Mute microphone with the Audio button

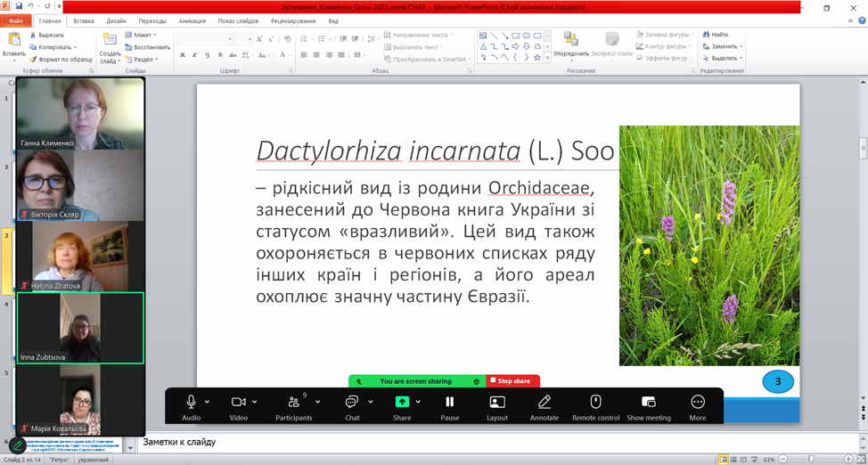click(x=191, y=403)
